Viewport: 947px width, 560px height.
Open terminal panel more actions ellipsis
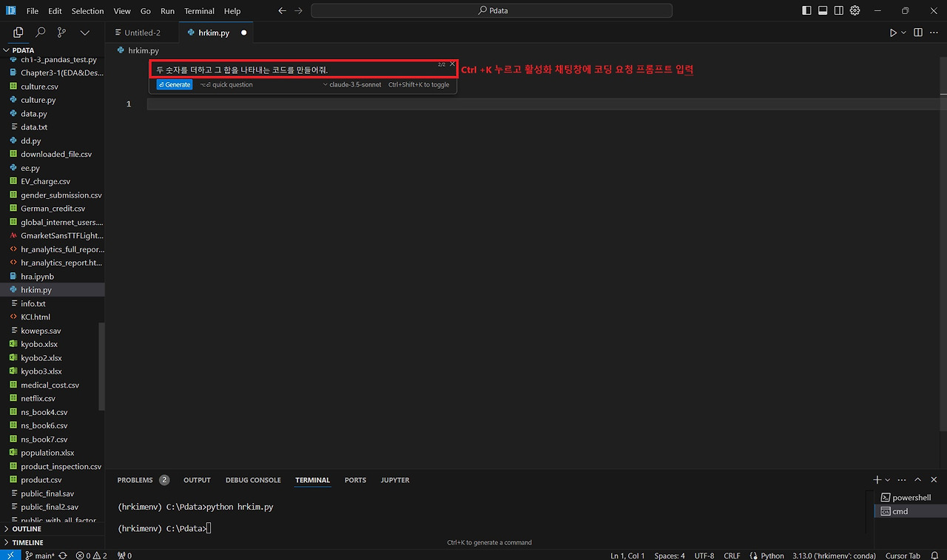point(903,480)
